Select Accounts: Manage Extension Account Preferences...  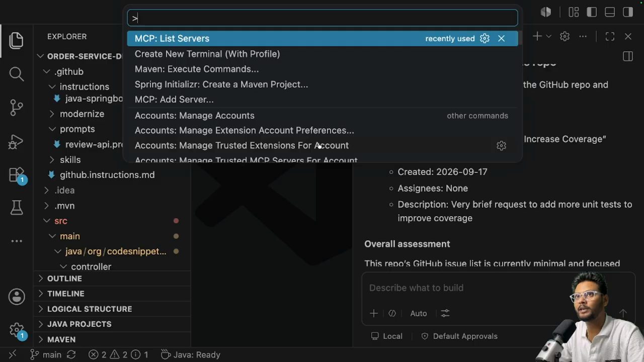point(323,130)
